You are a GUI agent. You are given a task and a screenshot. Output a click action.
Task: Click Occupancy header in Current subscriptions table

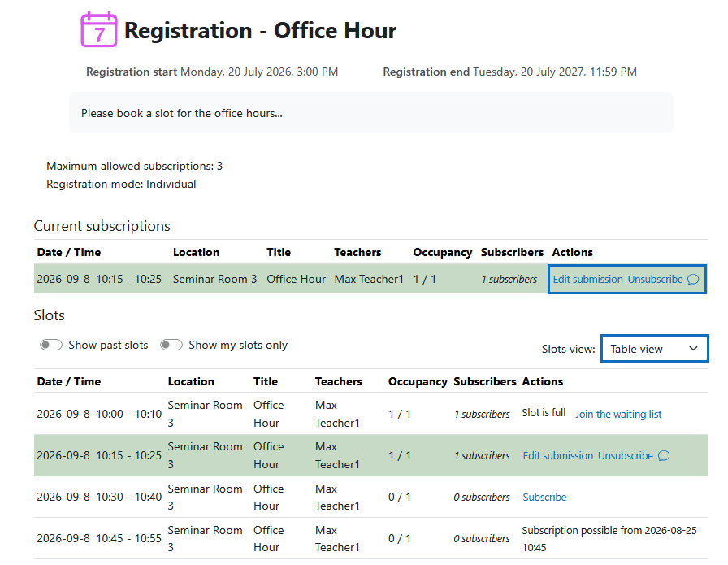click(x=443, y=252)
